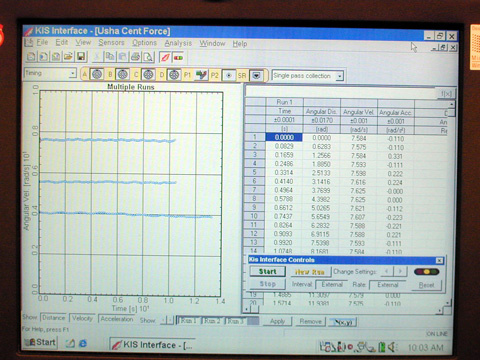The width and height of the screenshot is (480, 360).
Task: Close the Kis Interface Controls panel
Action: coord(440,260)
